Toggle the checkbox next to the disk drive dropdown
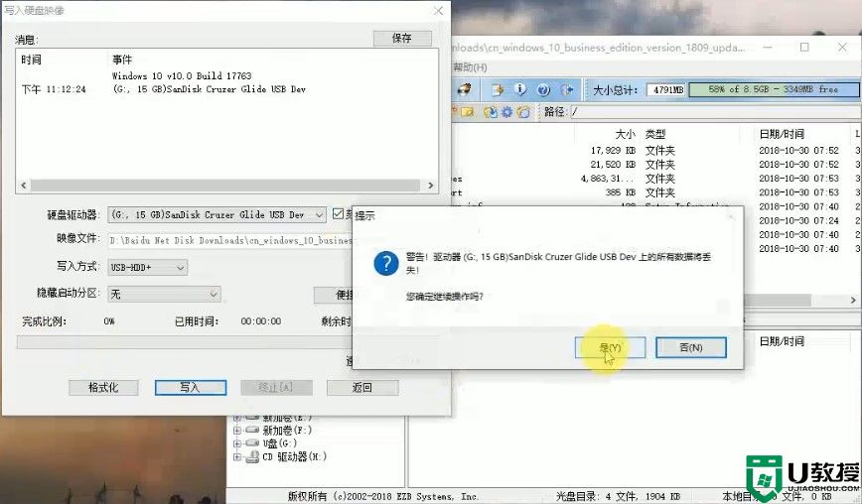 [338, 214]
